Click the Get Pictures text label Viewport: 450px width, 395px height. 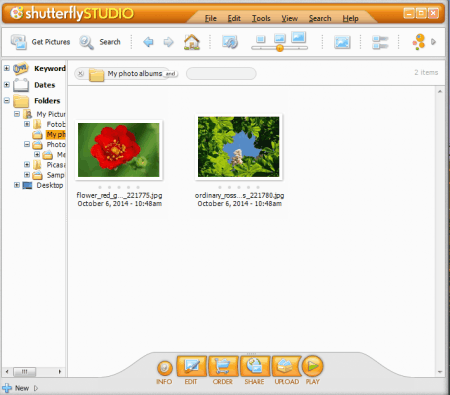coord(51,42)
